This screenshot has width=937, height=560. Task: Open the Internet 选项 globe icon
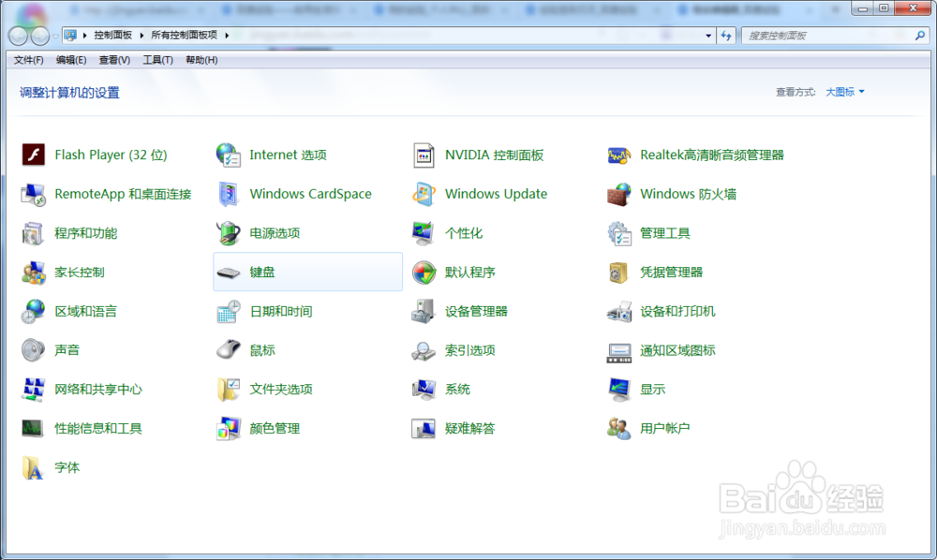tap(229, 155)
